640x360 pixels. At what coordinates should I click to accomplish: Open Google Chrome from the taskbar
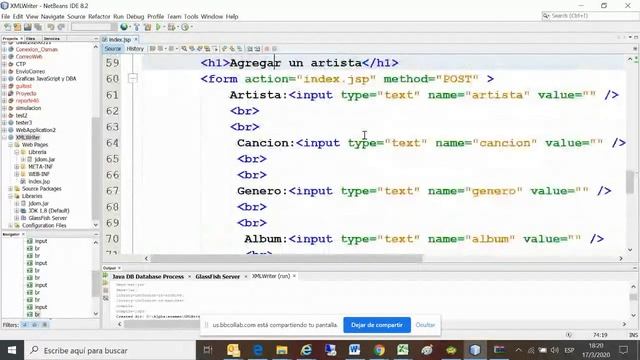pyautogui.click(x=379, y=350)
